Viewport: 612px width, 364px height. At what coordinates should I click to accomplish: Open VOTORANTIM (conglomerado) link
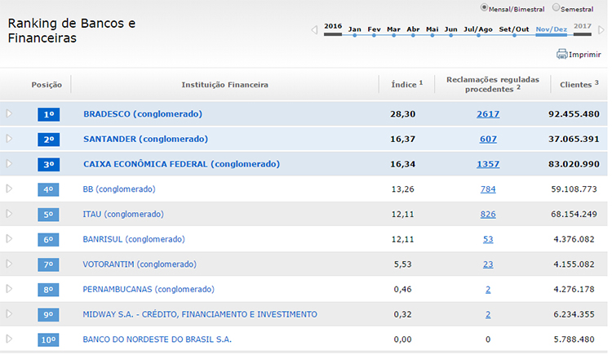click(x=140, y=264)
